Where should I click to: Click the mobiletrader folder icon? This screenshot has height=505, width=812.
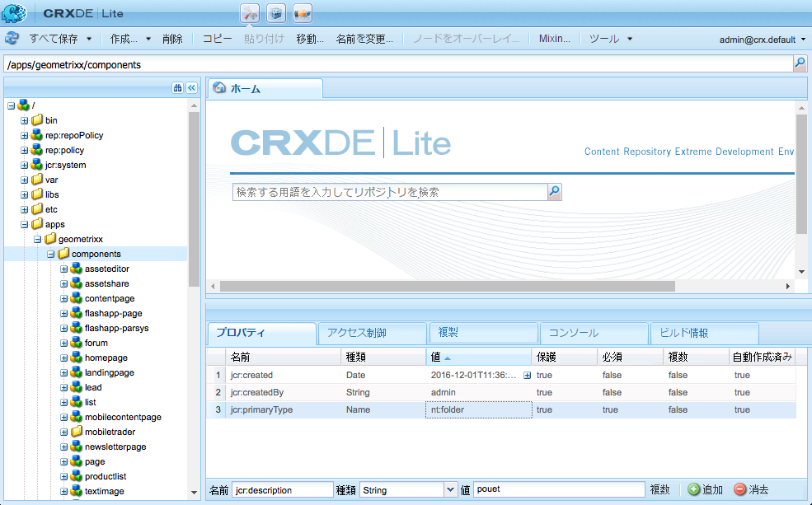[x=77, y=432]
